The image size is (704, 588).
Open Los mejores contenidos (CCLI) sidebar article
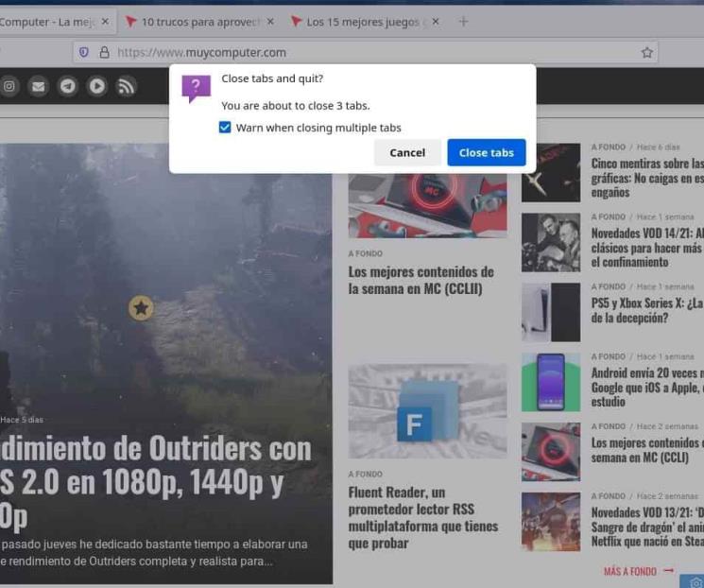point(647,450)
